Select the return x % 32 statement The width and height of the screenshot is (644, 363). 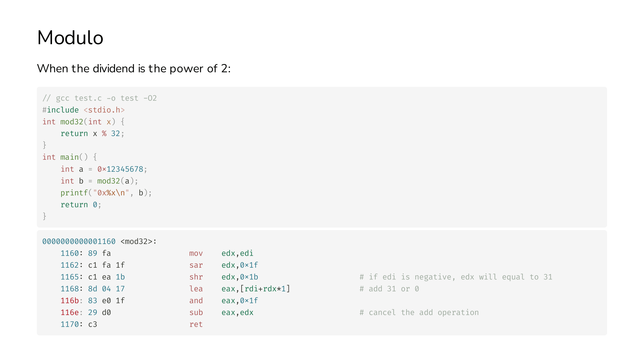point(92,134)
